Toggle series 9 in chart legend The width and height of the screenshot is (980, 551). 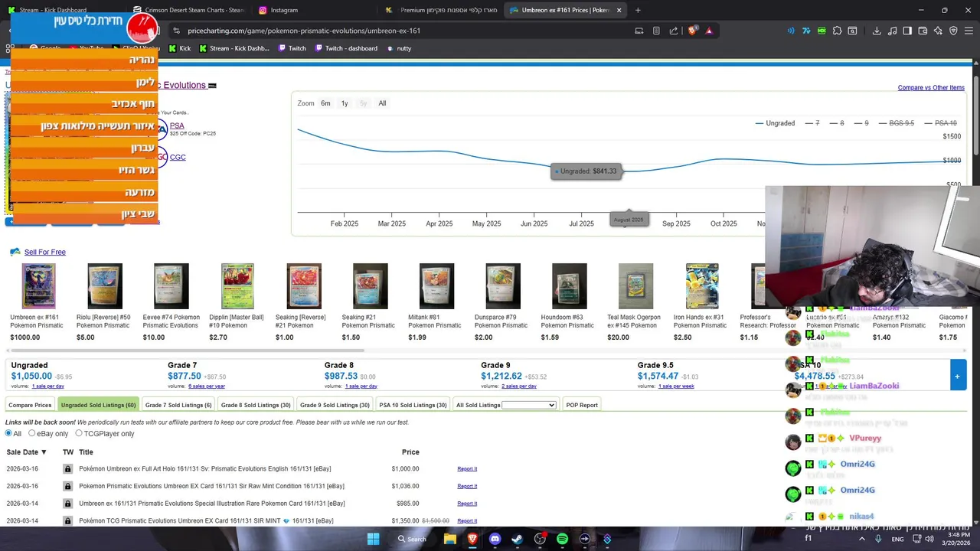(x=861, y=122)
